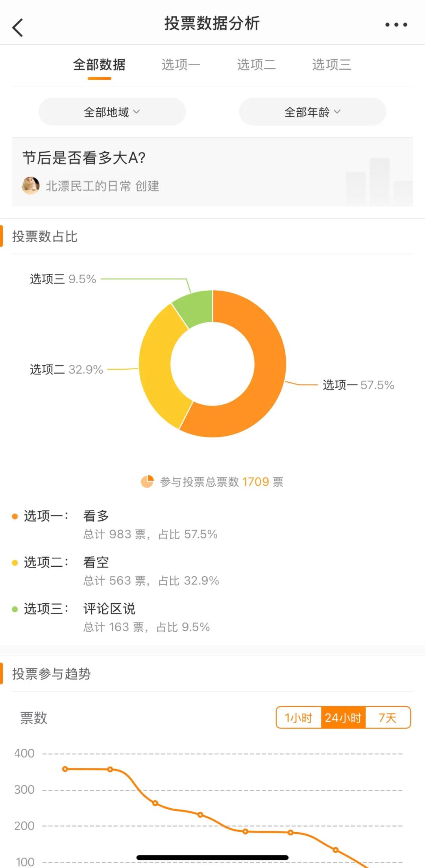Select the 7天 trend range
This screenshot has height=868, width=425.
click(x=388, y=718)
